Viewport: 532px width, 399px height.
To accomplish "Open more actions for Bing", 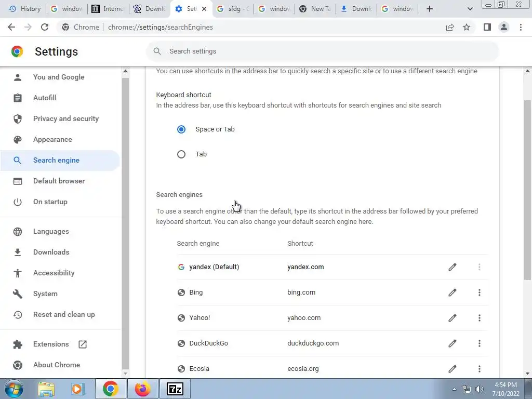I will pyautogui.click(x=480, y=292).
